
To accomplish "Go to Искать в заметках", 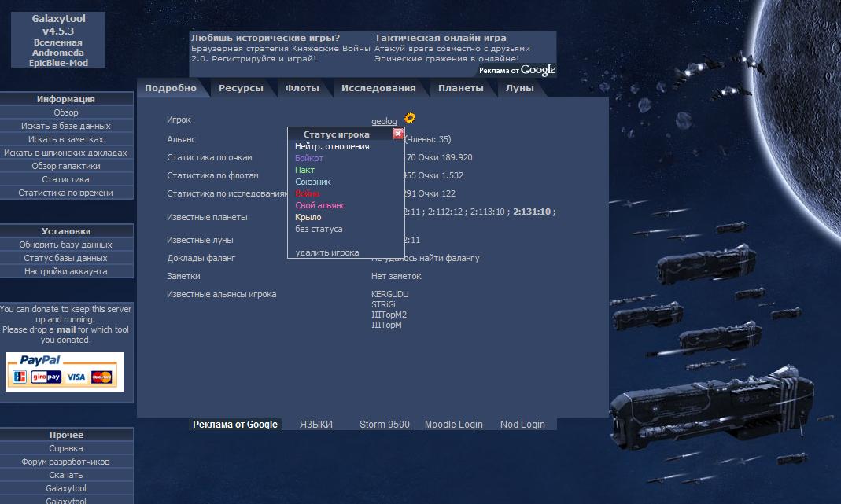I will 66,139.
